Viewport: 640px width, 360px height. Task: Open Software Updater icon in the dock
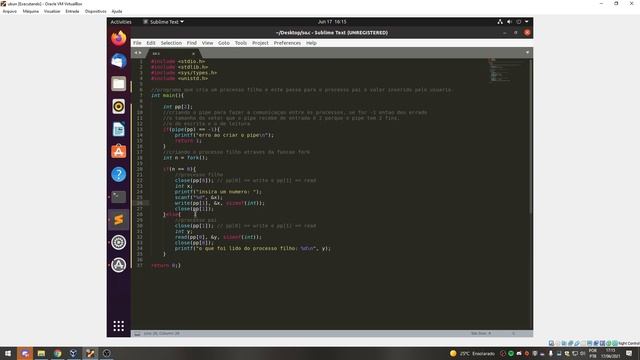(x=119, y=265)
